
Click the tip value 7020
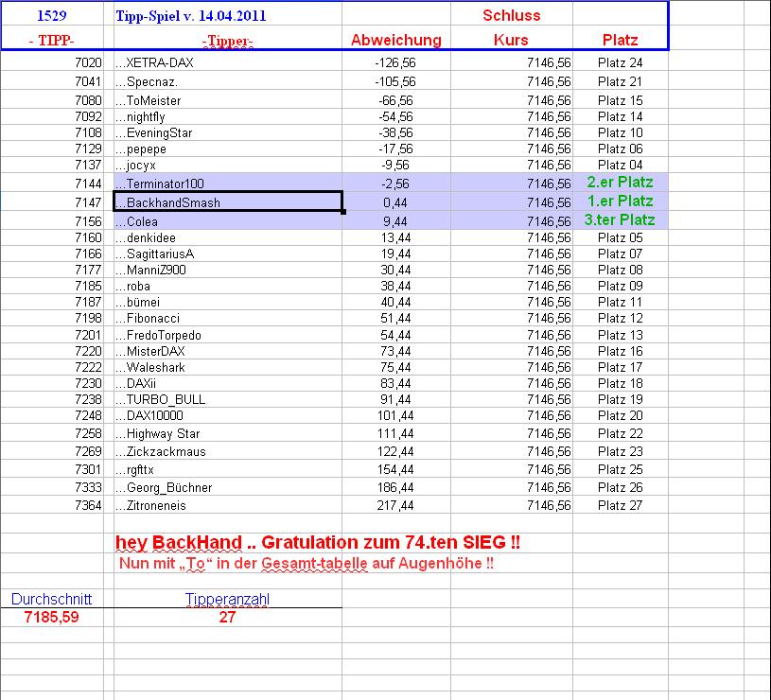(x=88, y=62)
